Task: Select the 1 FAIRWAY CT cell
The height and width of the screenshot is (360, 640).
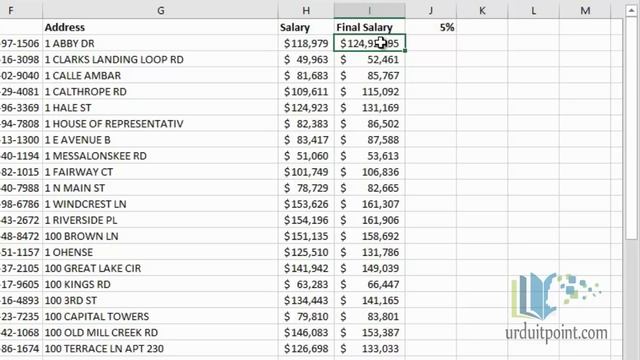Action: (160, 172)
